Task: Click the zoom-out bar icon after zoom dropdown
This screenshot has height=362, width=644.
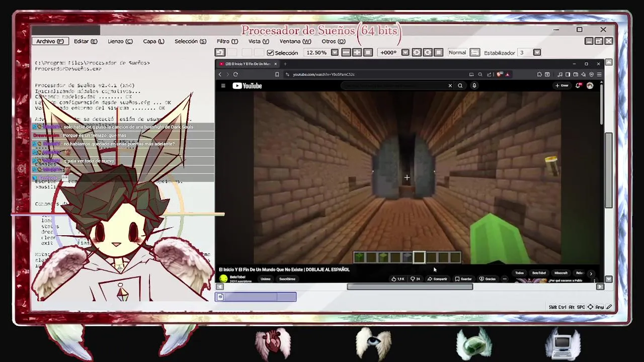Action: point(346,52)
